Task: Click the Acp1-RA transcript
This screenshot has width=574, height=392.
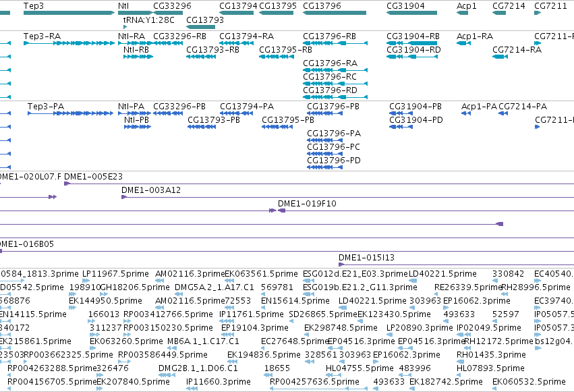Action: (x=463, y=43)
